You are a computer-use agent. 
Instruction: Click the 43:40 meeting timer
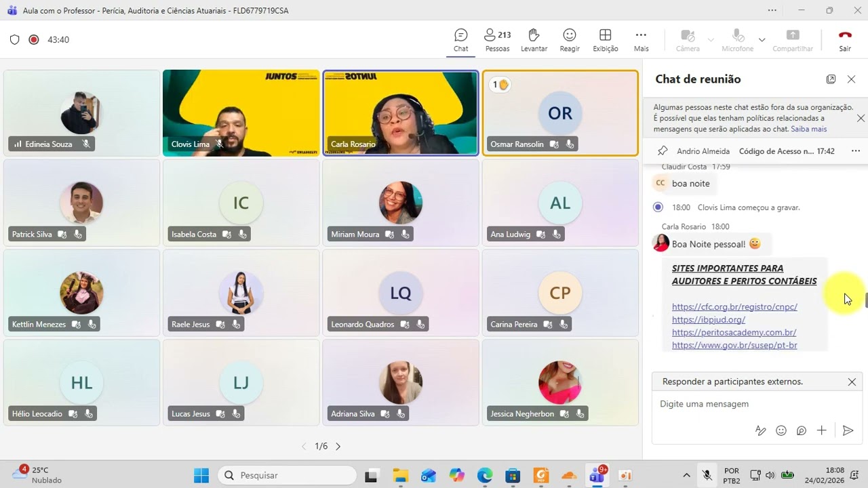(58, 40)
